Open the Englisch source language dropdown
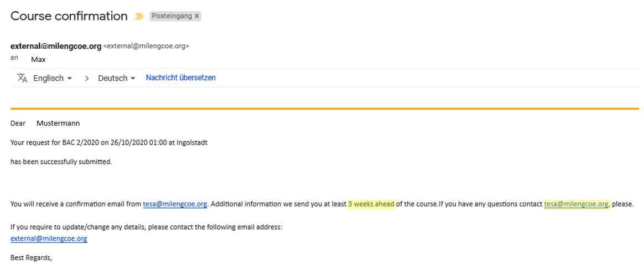Image resolution: width=644 pixels, height=264 pixels. pos(53,79)
